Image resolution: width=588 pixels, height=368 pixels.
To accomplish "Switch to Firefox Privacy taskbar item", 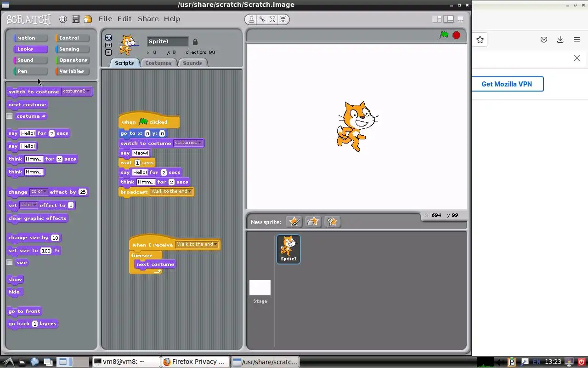I will pos(195,362).
